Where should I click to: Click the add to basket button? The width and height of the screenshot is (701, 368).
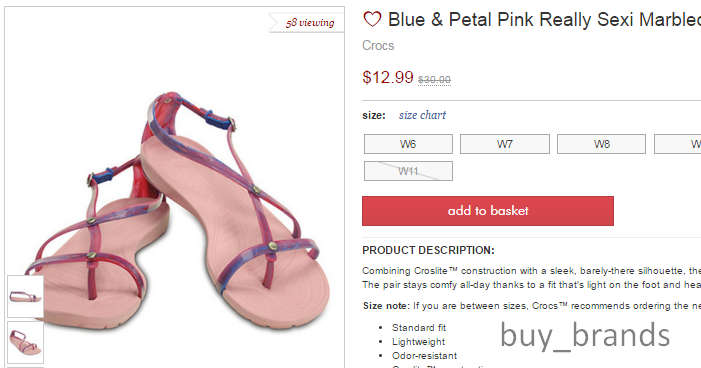[488, 211]
